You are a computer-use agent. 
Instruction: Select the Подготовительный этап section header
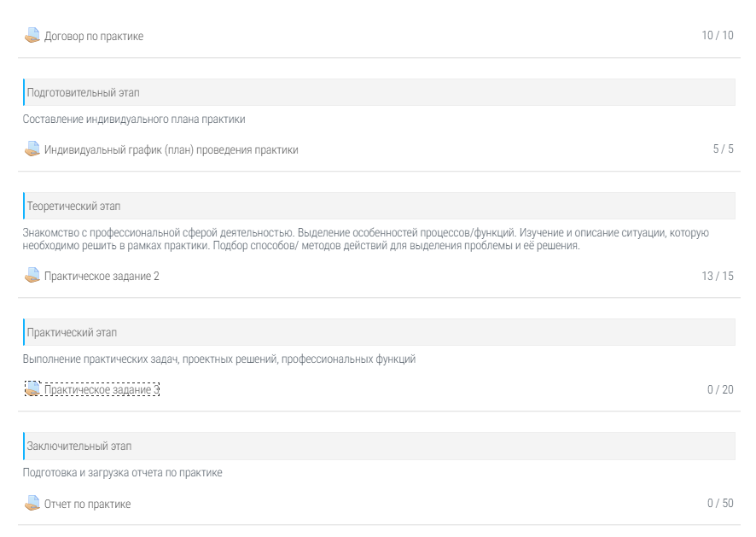pos(84,92)
